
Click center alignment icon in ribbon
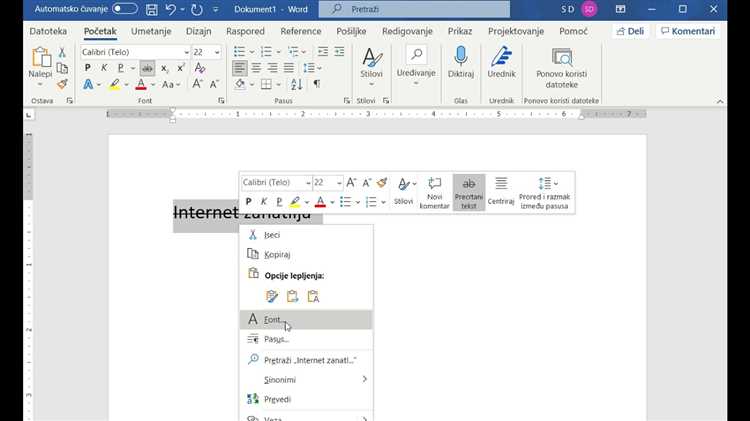[x=256, y=68]
